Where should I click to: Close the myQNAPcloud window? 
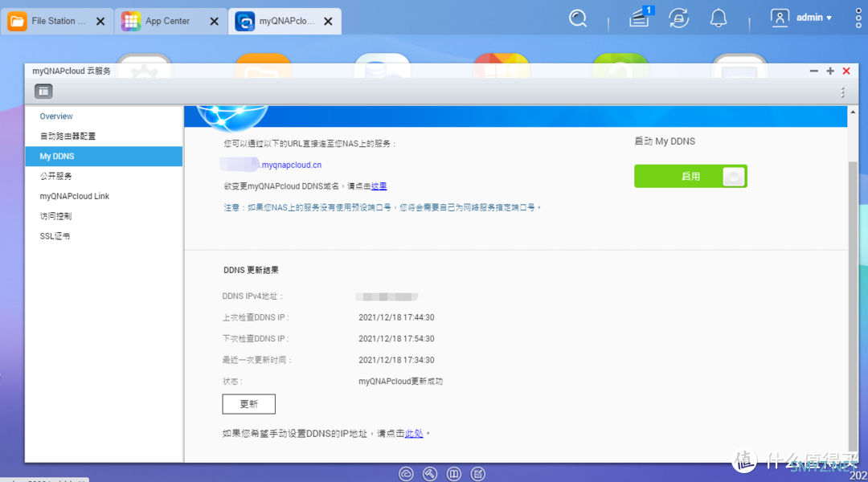845,71
